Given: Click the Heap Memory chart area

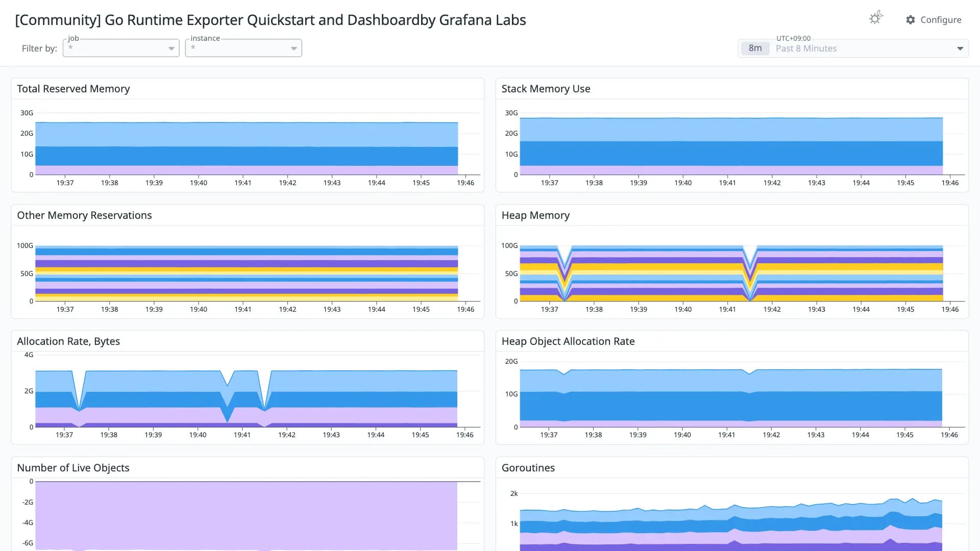Looking at the screenshot, I should 731,273.
